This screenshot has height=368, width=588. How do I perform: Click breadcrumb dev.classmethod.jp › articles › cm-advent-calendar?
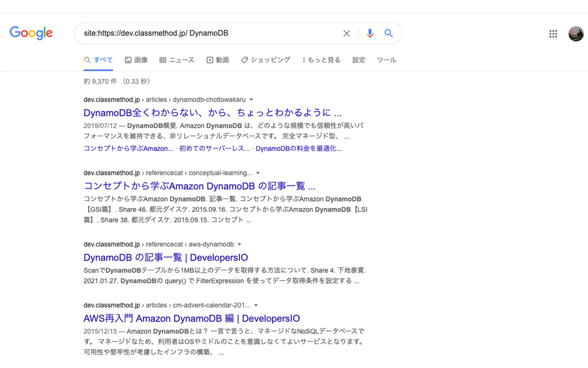[167, 305]
